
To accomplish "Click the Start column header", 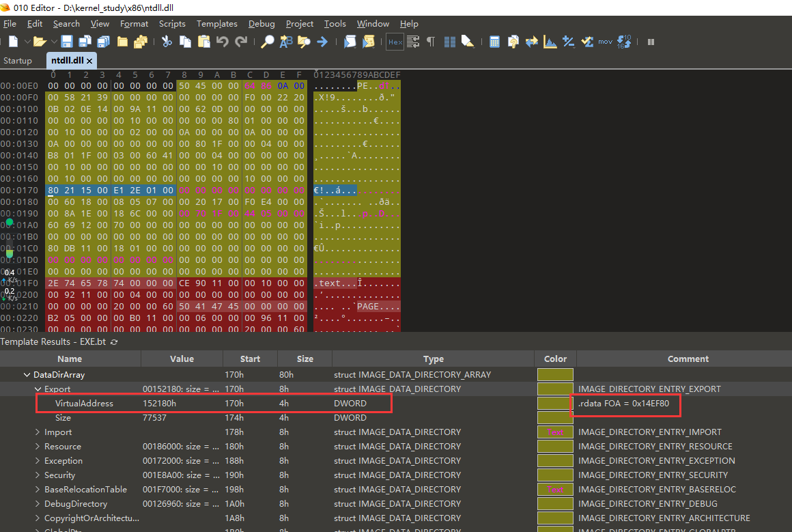I will pos(250,359).
